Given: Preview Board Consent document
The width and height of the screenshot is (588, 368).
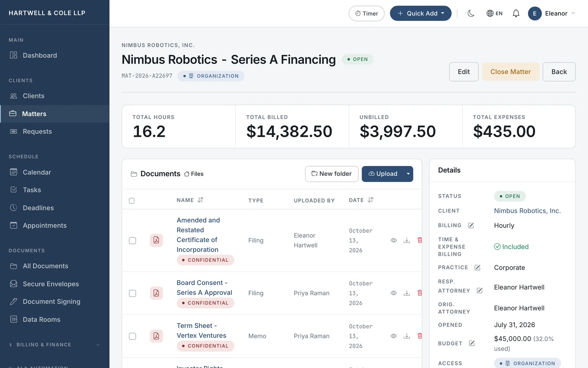Looking at the screenshot, I should click(x=394, y=293).
